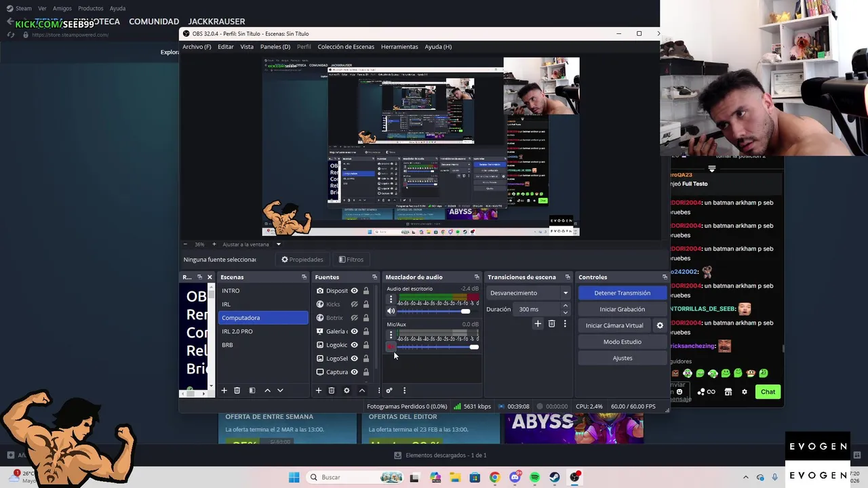This screenshot has height=488, width=868.
Task: Mute Audio del escritorio speaker icon
Action: 391,311
